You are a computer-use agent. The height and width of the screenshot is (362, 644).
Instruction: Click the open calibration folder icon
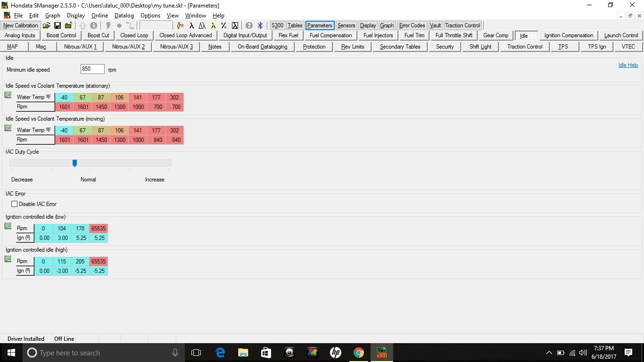[46, 25]
